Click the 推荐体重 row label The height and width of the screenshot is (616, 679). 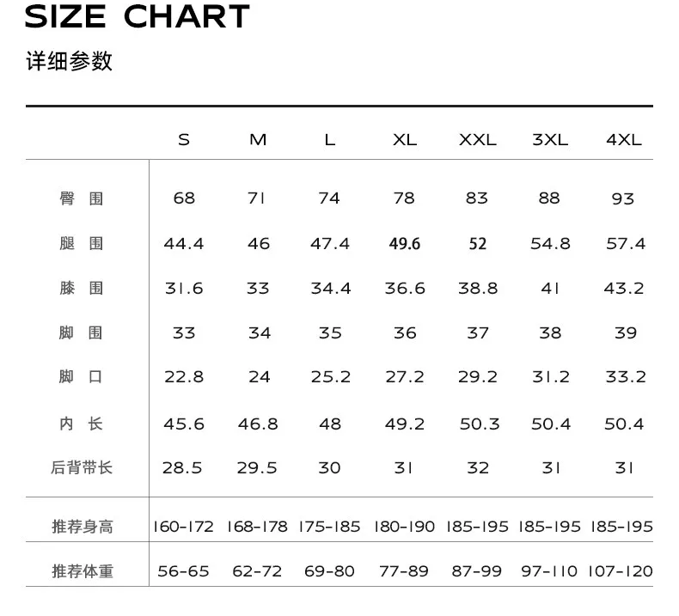[x=82, y=571]
